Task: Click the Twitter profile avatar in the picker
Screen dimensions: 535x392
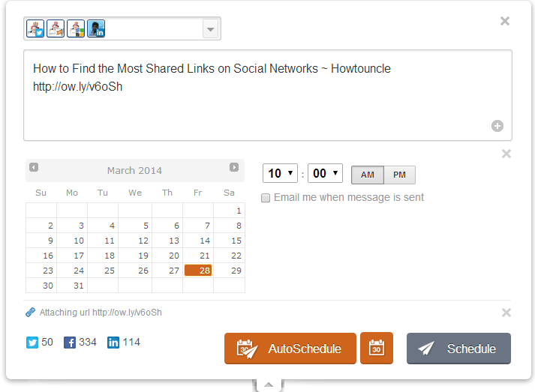Action: coord(36,29)
